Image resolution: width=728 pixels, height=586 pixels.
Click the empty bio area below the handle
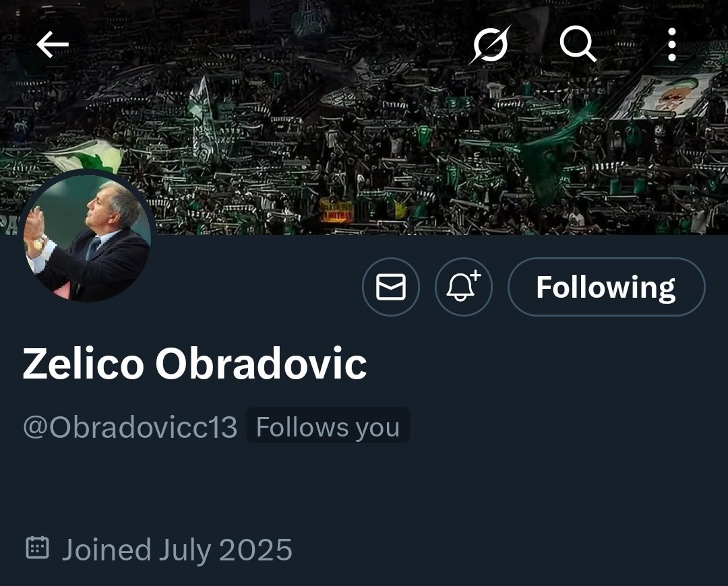[364, 487]
